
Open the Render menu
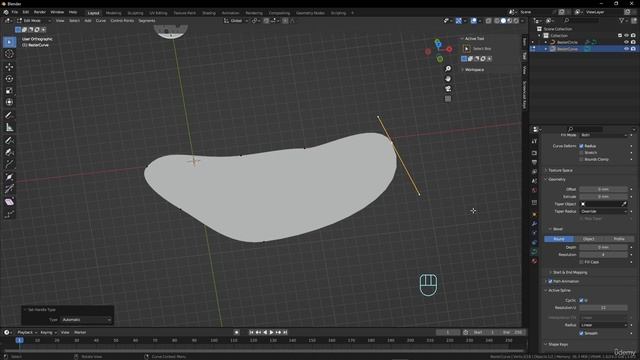[40, 12]
